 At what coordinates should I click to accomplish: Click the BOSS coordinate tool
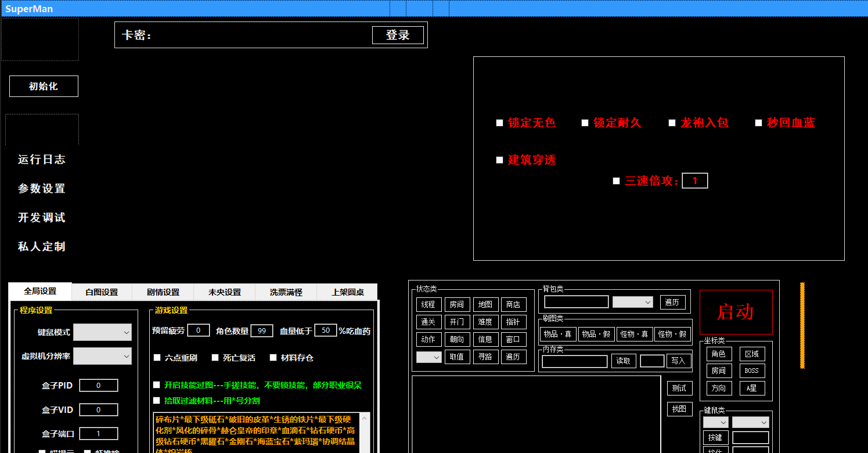(751, 371)
